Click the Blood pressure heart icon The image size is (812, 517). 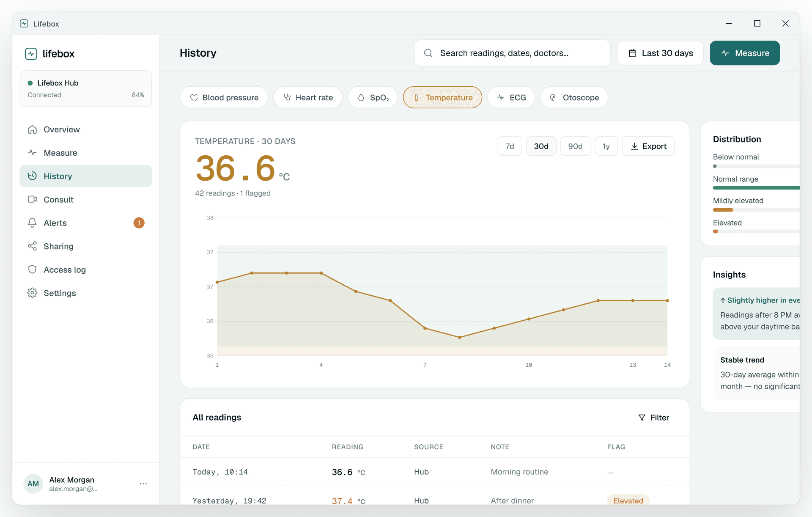point(194,98)
